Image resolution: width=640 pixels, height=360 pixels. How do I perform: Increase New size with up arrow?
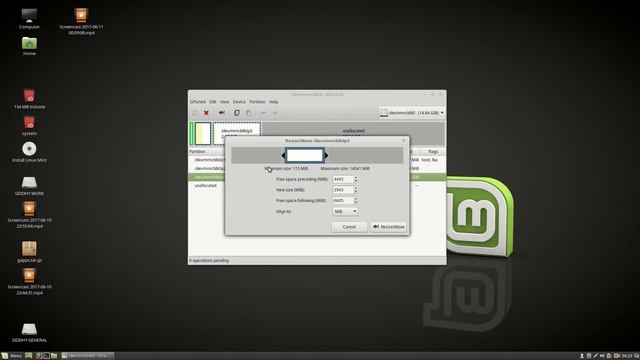pyautogui.click(x=356, y=188)
